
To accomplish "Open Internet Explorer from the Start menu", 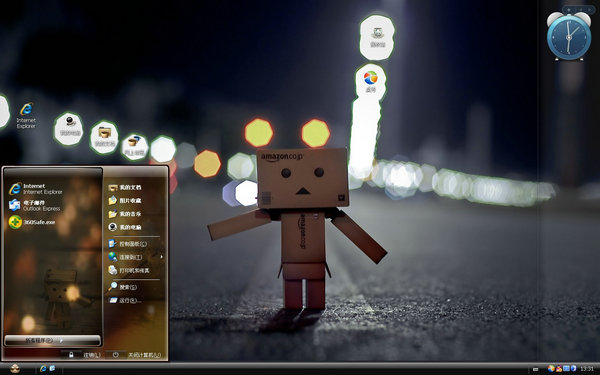I will point(36,189).
